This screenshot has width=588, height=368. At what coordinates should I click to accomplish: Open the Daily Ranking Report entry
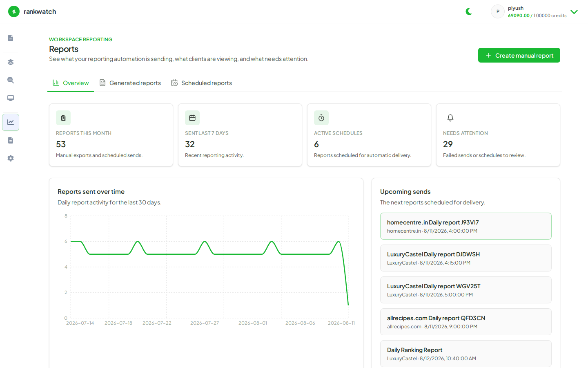click(x=466, y=354)
